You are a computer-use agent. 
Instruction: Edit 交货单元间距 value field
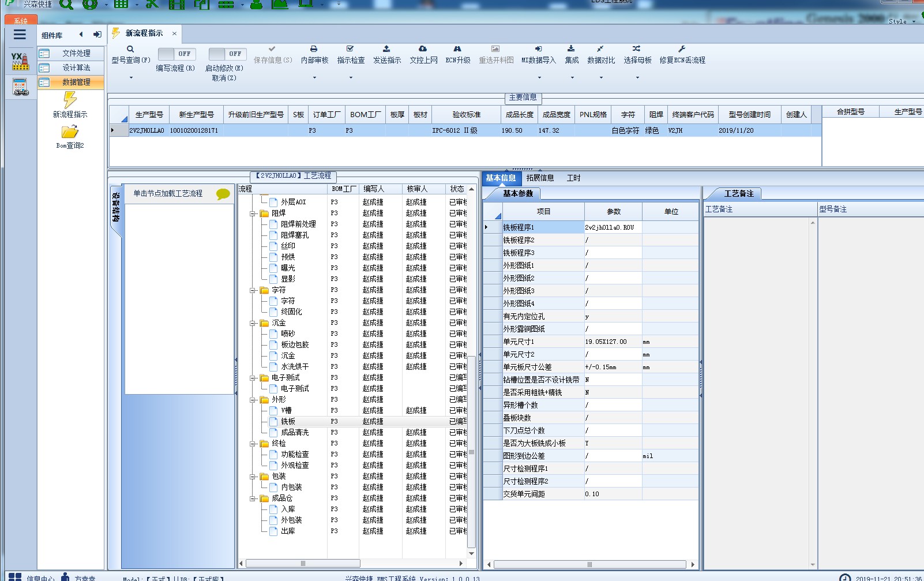613,494
